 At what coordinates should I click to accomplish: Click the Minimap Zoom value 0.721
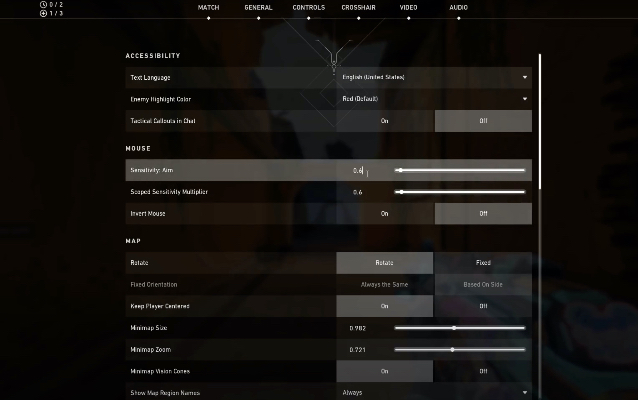coord(358,350)
